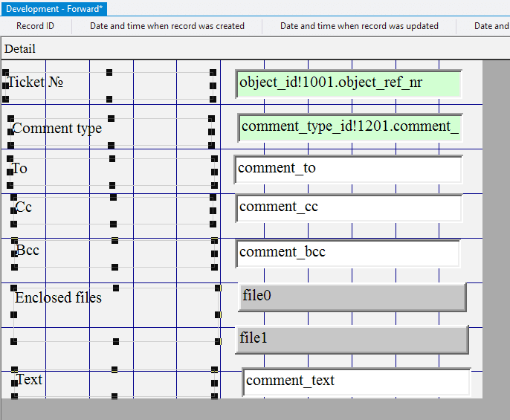
Task: Select the Text label
Action: (x=30, y=380)
